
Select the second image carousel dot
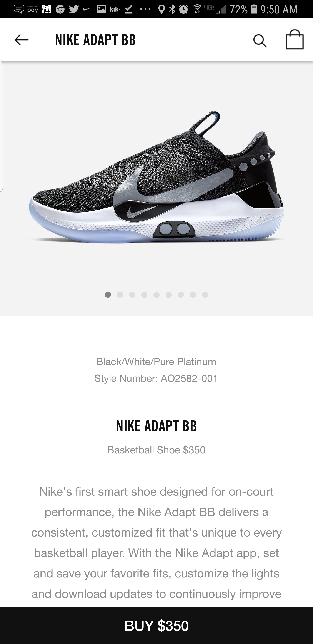point(120,295)
